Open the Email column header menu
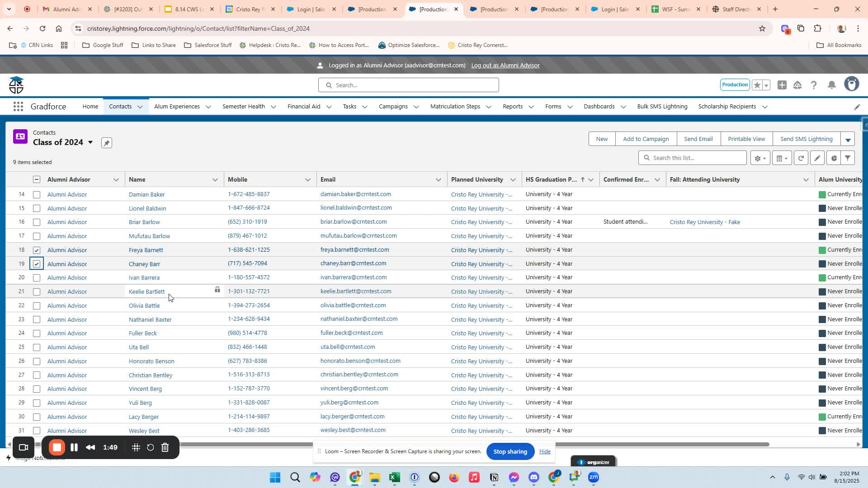Screen dimensions: 868x488 pos(438,180)
